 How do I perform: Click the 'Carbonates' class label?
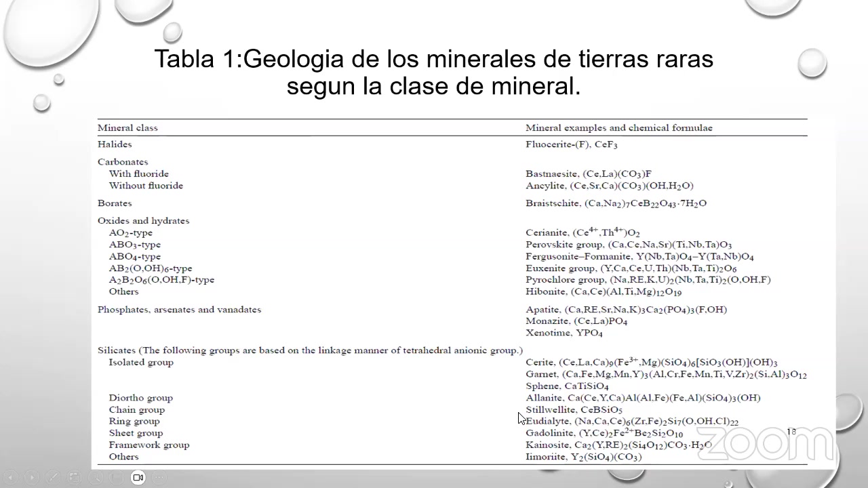[x=123, y=162]
